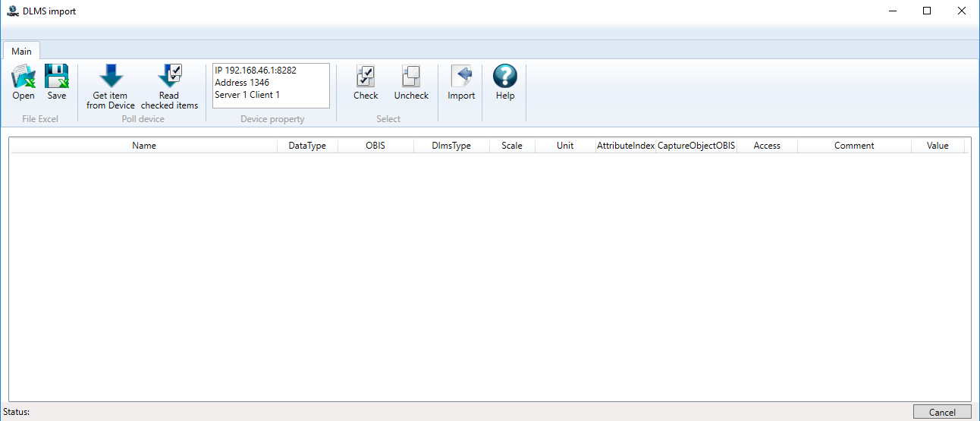
Task: Click the Status label in status bar
Action: click(x=16, y=412)
